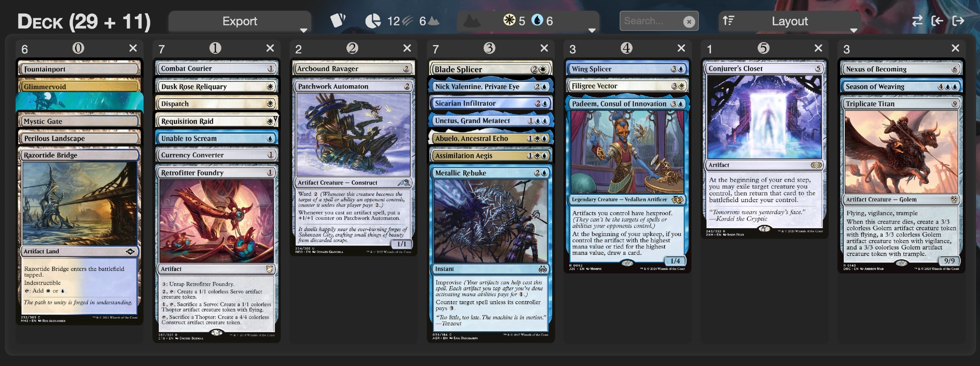Click the Conjurer's Closet card artwork

764,117
